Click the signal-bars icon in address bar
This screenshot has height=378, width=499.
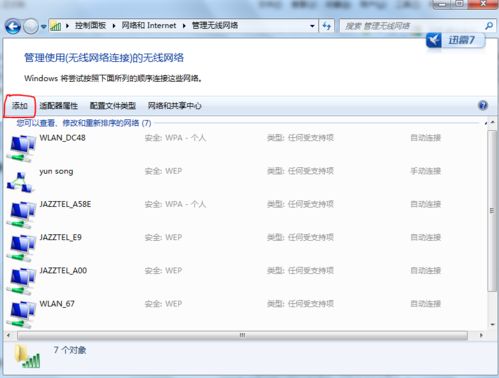[56, 26]
